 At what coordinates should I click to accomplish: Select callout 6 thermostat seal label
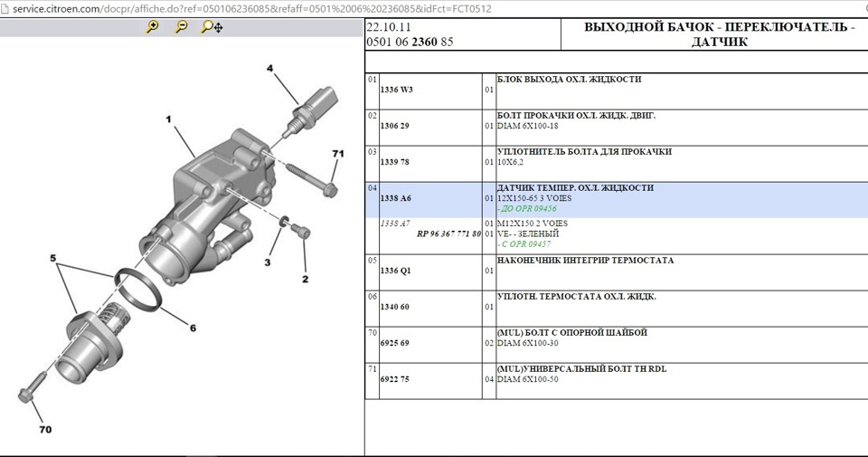coord(193,328)
